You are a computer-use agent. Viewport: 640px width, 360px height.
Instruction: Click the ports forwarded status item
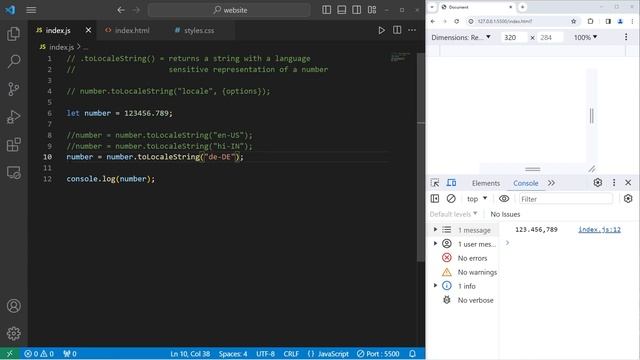coord(70,354)
